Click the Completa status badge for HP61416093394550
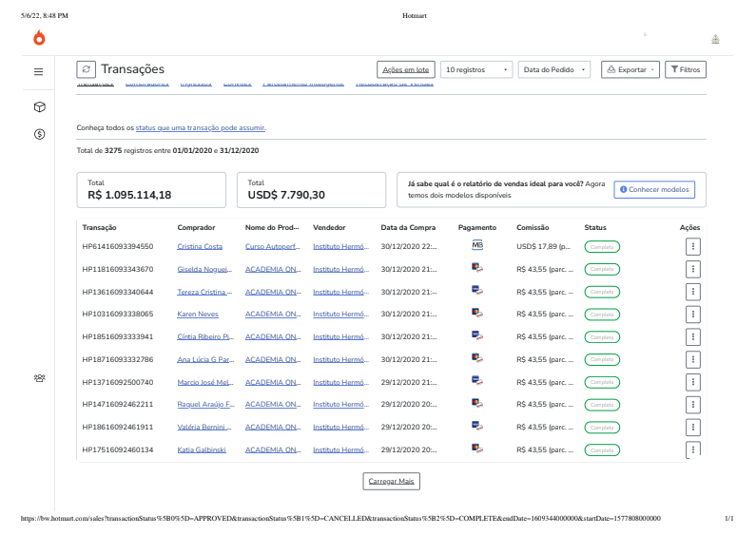 (602, 247)
